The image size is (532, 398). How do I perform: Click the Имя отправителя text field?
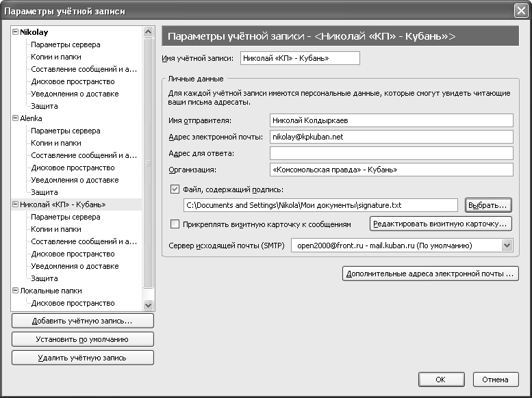tap(391, 120)
